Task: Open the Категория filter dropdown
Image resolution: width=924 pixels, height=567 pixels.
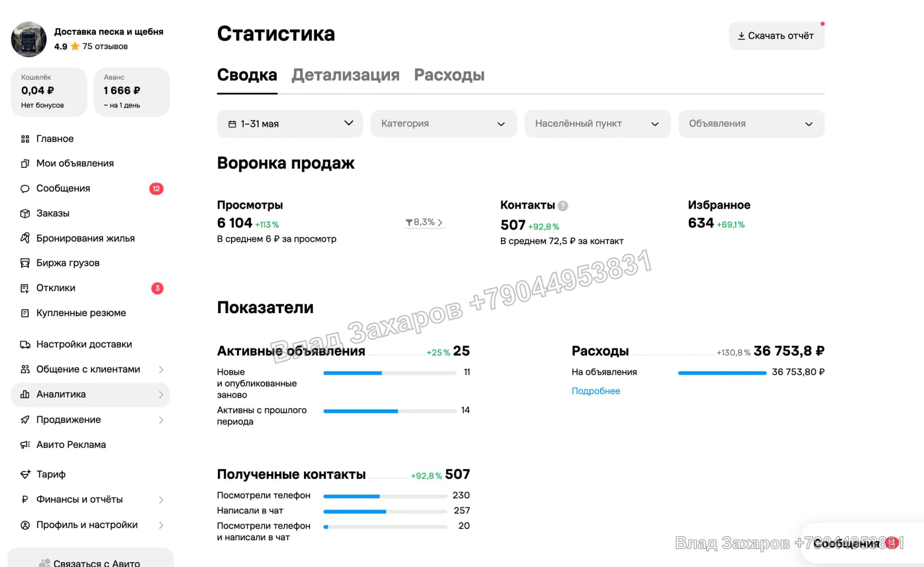Action: click(444, 124)
